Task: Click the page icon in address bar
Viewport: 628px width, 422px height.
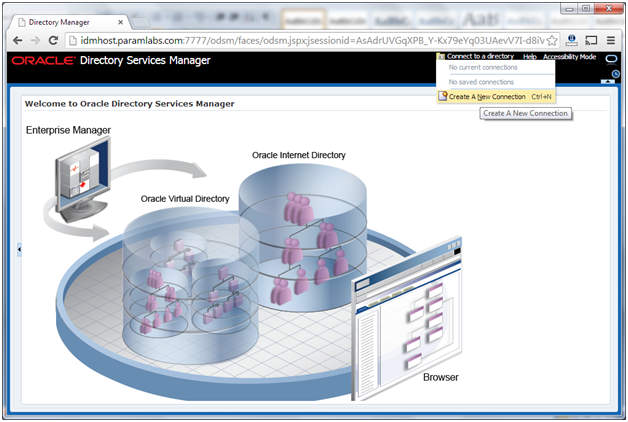Action: [73, 40]
